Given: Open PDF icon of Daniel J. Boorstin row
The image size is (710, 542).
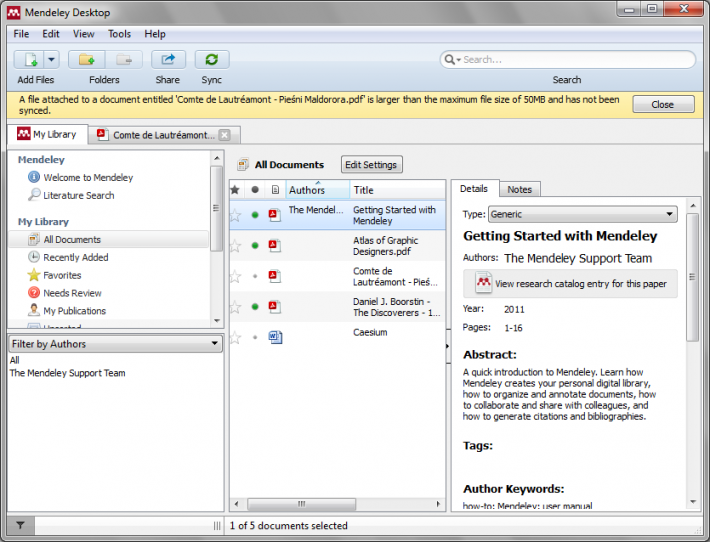Looking at the screenshot, I should click(x=275, y=307).
